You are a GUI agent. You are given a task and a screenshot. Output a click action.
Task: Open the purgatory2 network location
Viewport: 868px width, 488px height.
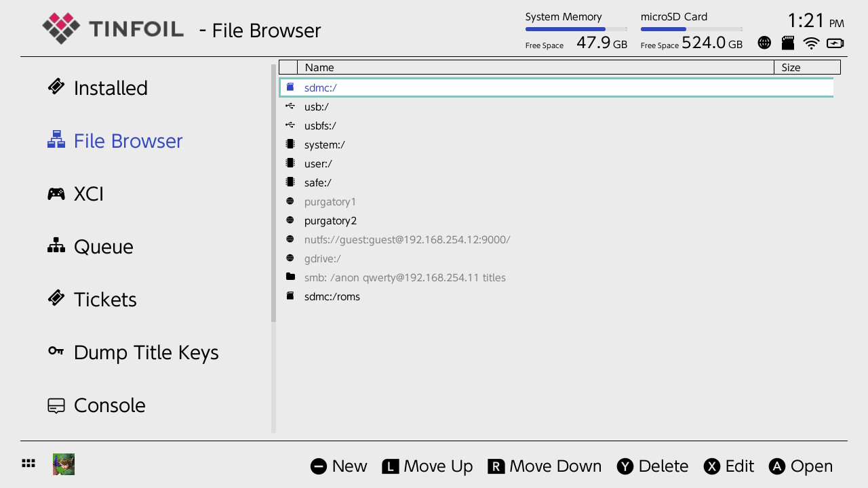556,220
